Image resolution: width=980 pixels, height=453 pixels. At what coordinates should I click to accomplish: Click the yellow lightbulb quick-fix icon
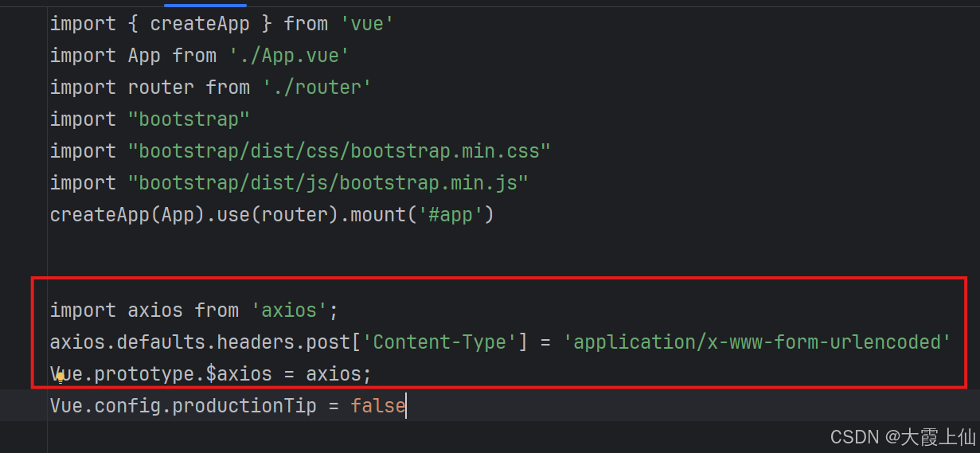tap(60, 377)
